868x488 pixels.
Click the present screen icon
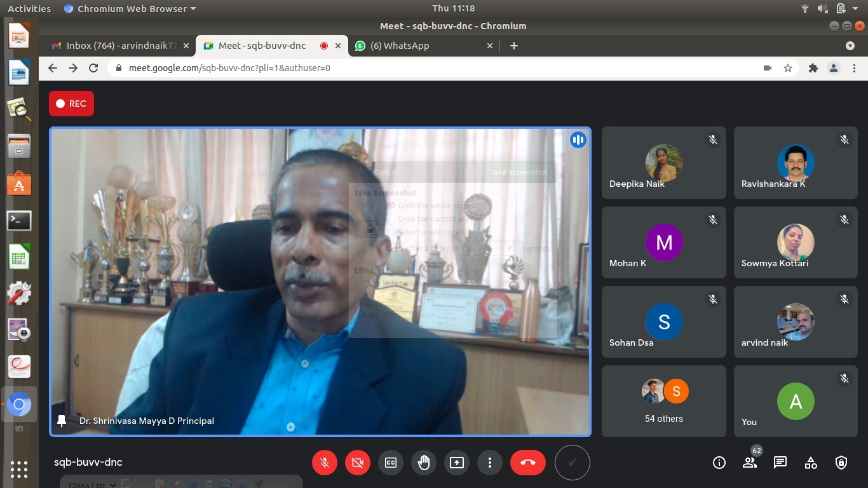(457, 463)
